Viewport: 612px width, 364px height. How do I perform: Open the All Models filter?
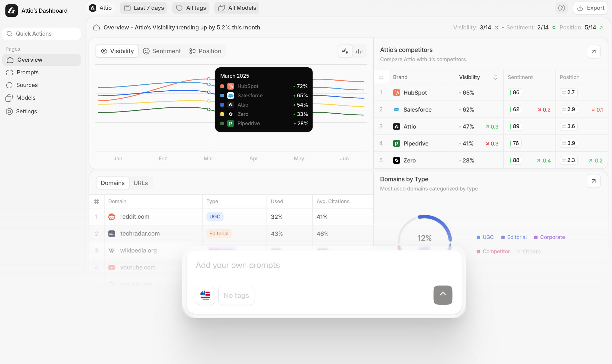pos(236,8)
